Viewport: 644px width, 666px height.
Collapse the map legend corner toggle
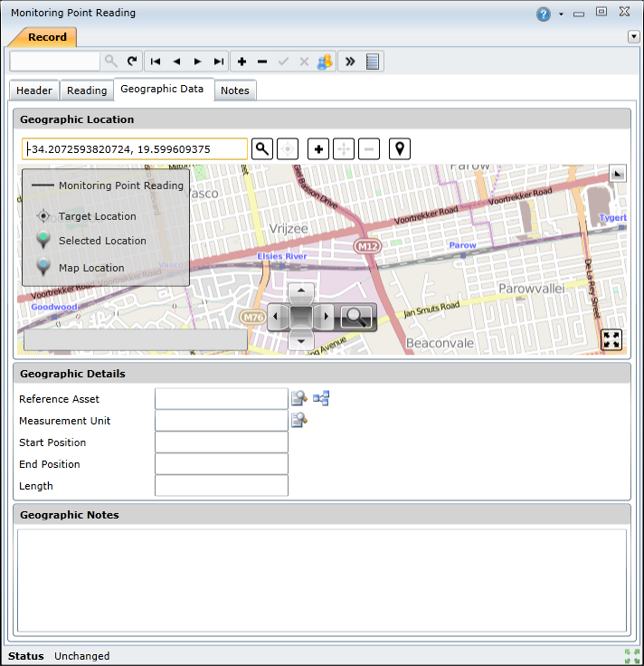click(x=618, y=174)
